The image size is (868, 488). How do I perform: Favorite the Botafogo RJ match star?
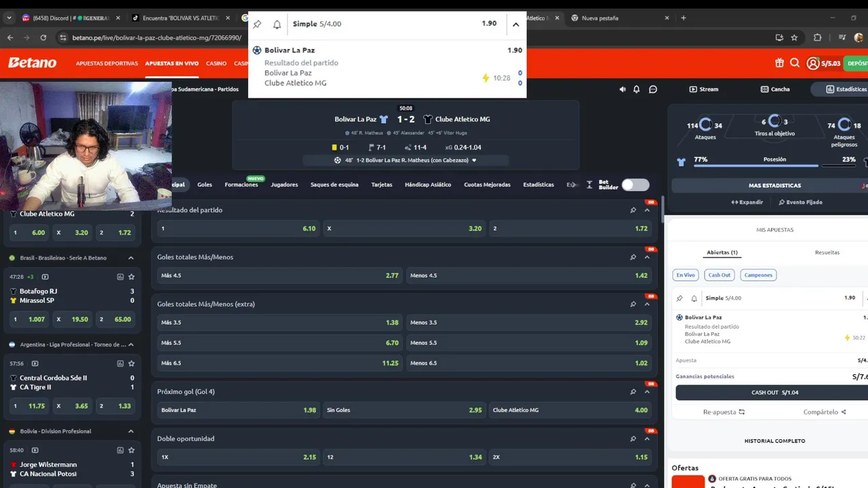click(x=132, y=277)
